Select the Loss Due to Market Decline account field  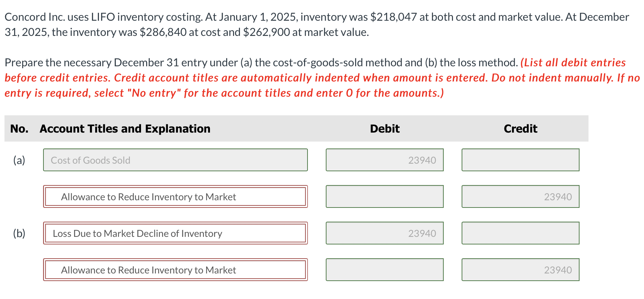(175, 233)
